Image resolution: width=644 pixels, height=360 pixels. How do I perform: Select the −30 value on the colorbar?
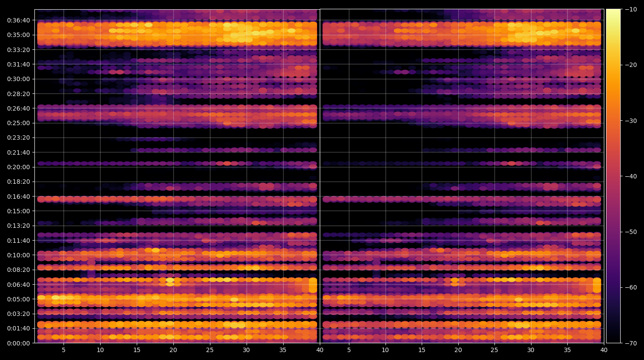click(x=631, y=121)
